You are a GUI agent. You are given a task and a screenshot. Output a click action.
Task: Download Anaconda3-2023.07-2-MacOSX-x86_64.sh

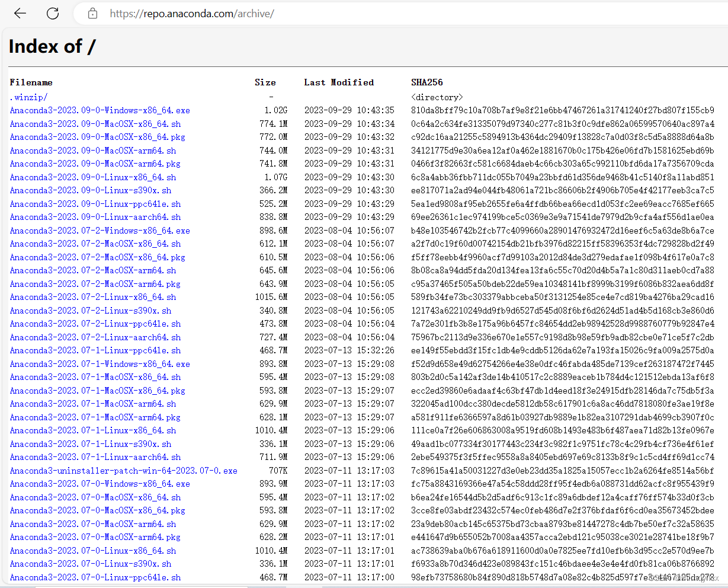click(95, 244)
